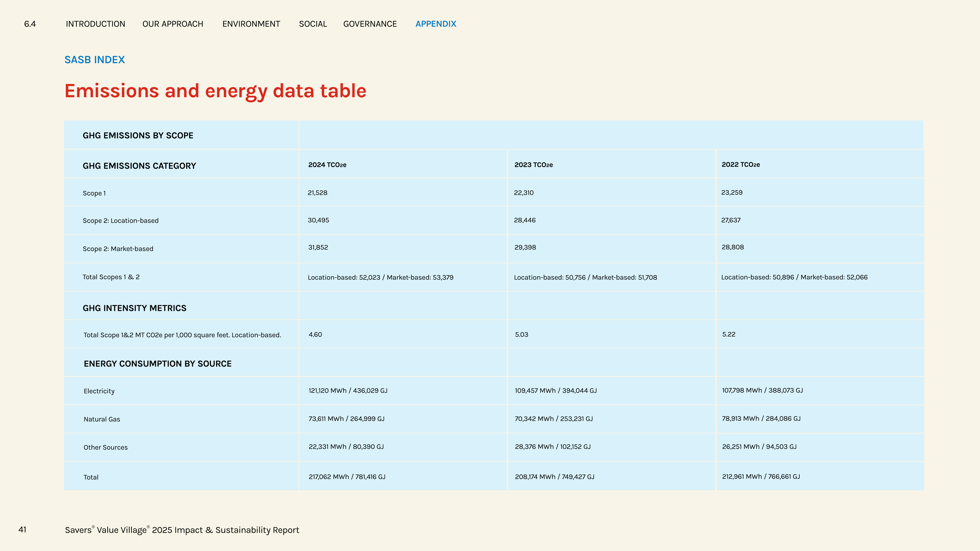Select the GHG INTENSITY METRICS header
980x551 pixels.
click(135, 308)
